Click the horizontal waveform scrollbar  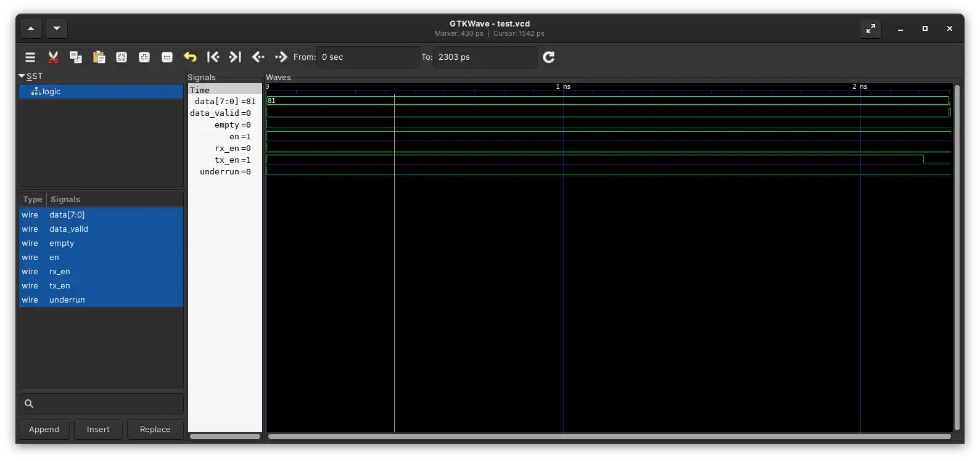pyautogui.click(x=609, y=436)
